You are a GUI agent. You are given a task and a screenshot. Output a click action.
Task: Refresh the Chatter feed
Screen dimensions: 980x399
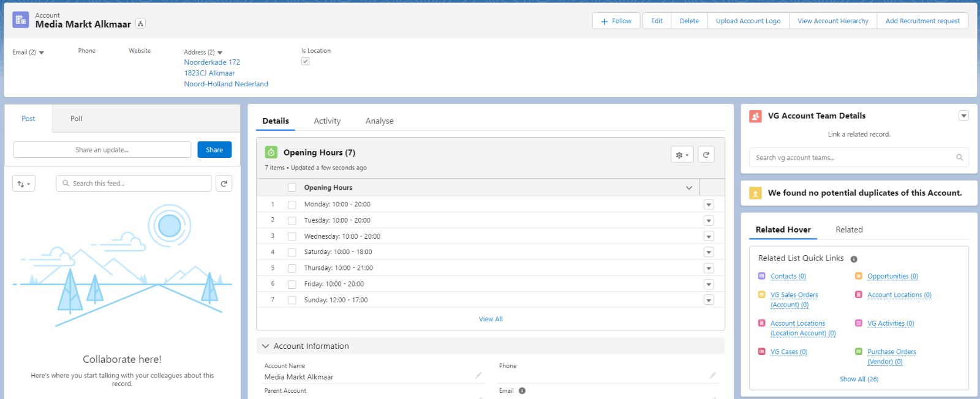point(224,183)
